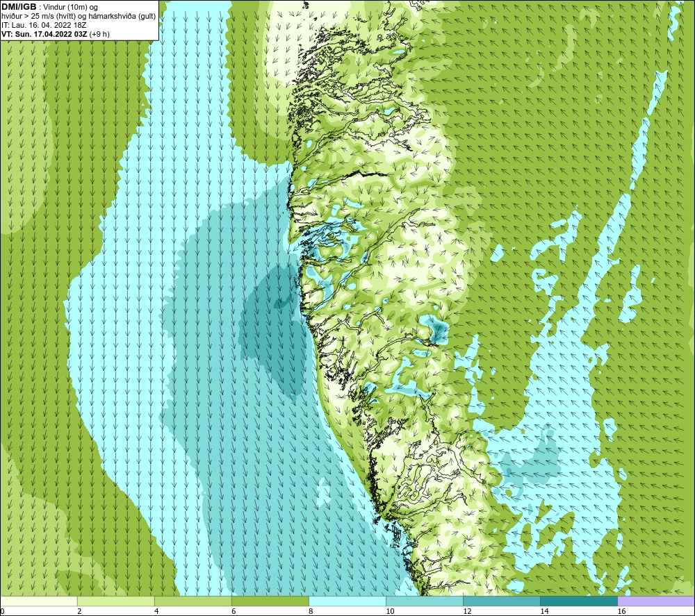
Task: Click the legend label '2'
Action: click(x=79, y=612)
